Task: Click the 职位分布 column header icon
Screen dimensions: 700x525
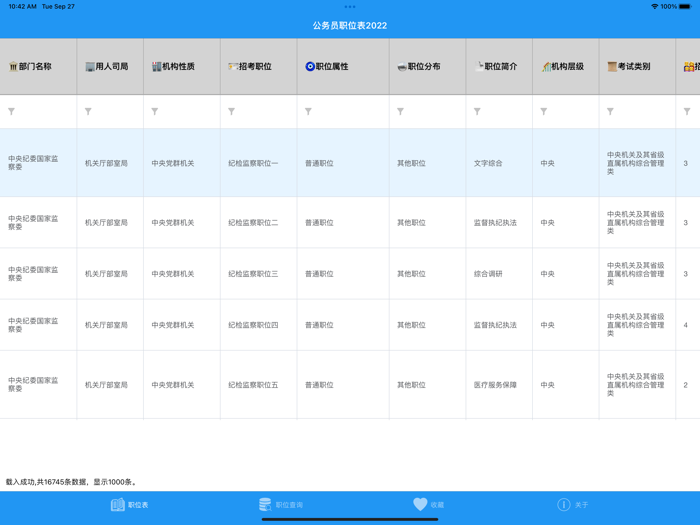Action: 402,67
